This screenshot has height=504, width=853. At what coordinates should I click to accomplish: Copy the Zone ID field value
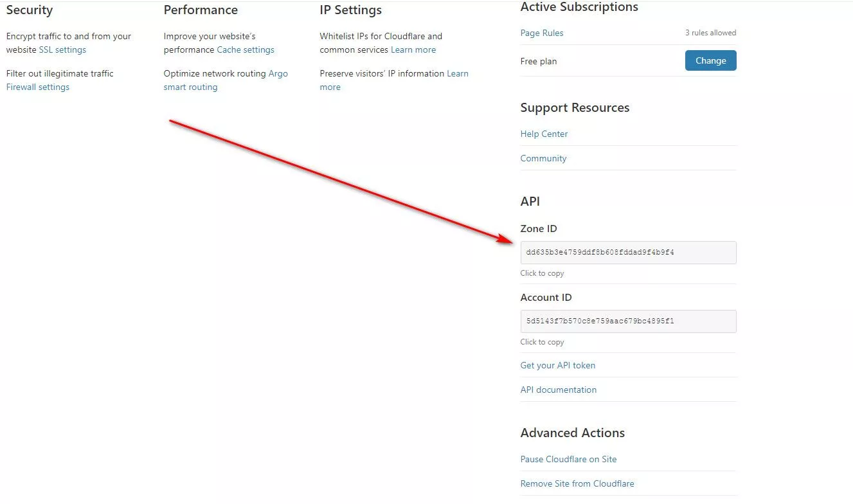628,253
